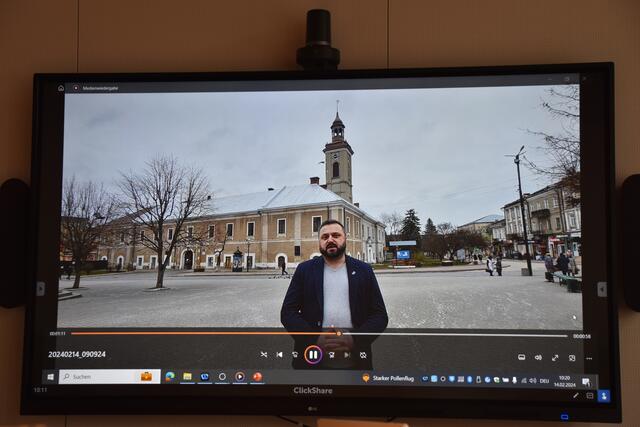The width and height of the screenshot is (640, 427).
Task: Click video title 20240214_090924
Action: tap(77, 354)
